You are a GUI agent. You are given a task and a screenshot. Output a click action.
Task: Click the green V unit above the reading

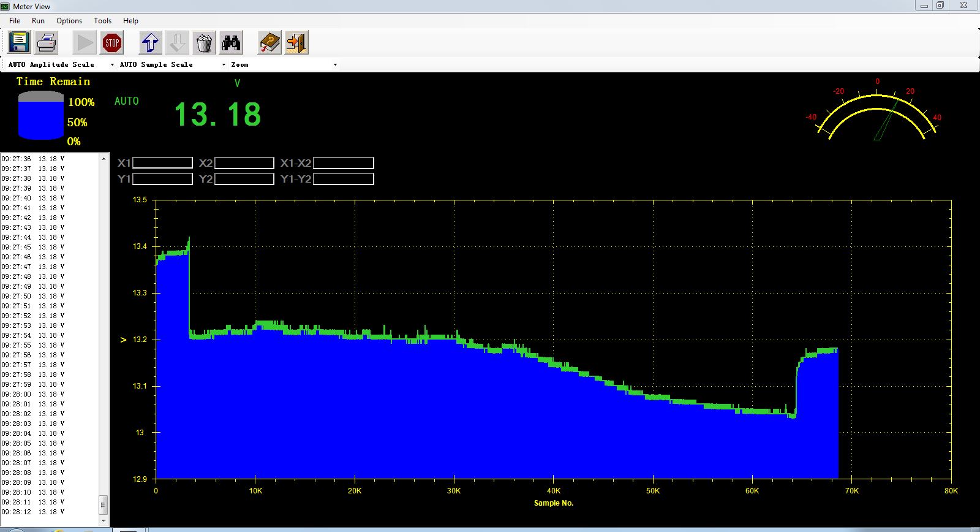pyautogui.click(x=237, y=83)
